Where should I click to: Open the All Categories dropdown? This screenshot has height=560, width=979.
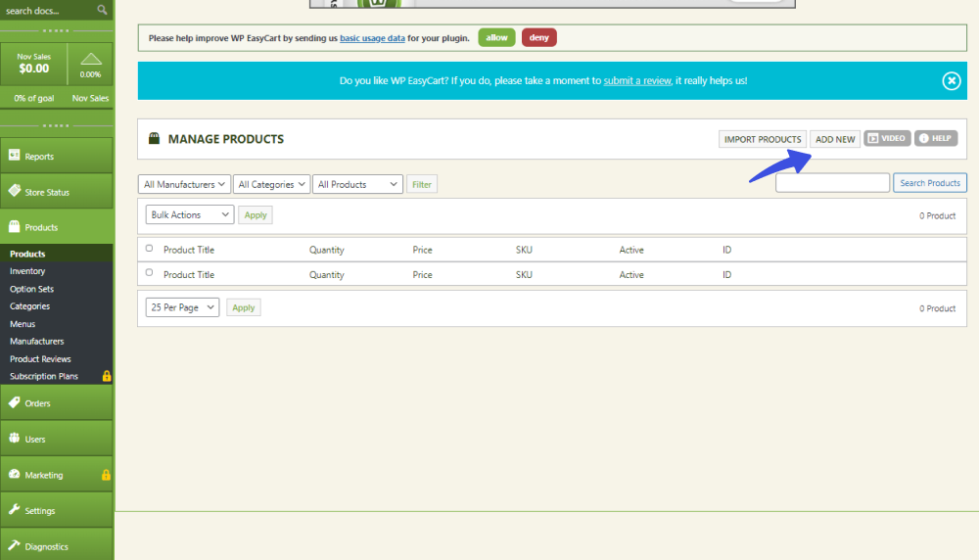pos(271,184)
